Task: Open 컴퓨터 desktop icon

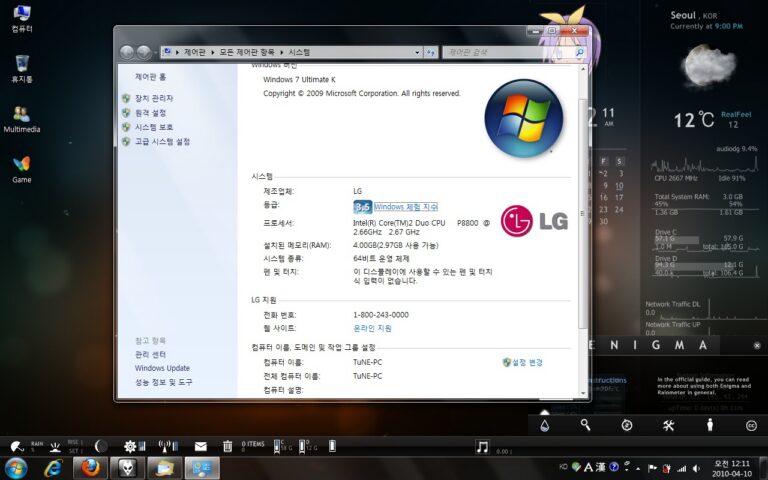Action: point(22,19)
